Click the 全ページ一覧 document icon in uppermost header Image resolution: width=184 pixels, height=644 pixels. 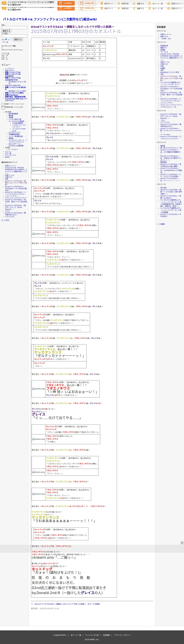click(150, 3)
